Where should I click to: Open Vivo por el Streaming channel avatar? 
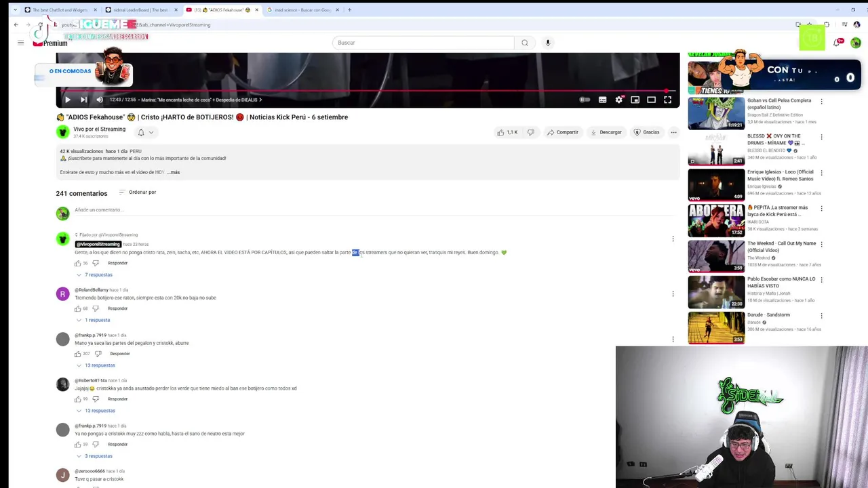click(62, 132)
